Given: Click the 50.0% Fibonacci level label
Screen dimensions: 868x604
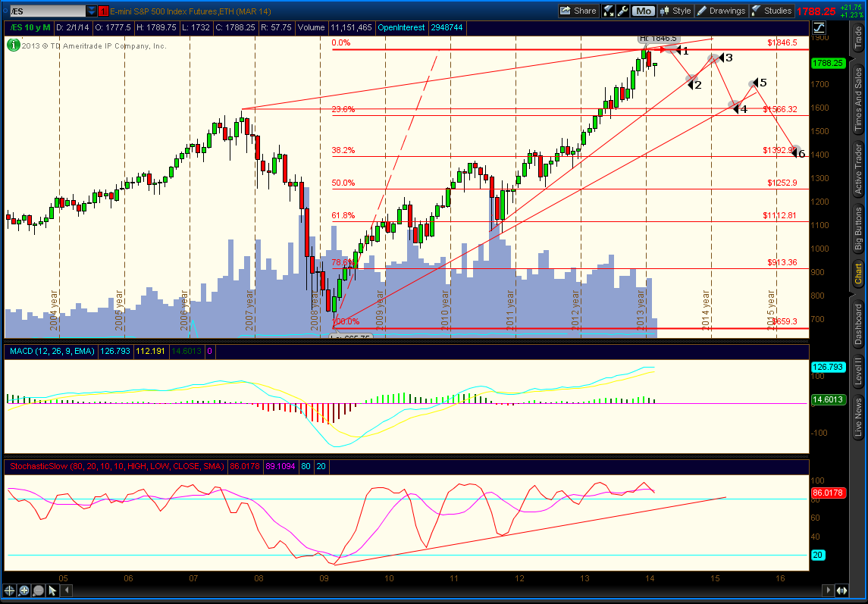Looking at the screenshot, I should pos(343,183).
